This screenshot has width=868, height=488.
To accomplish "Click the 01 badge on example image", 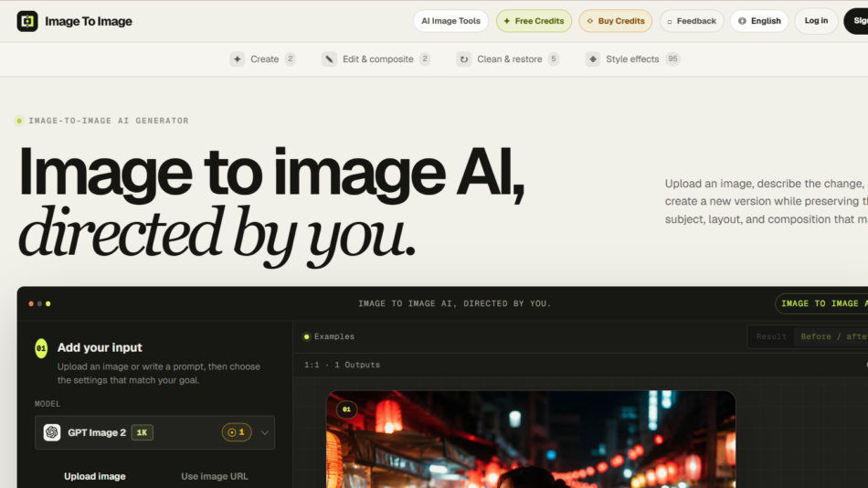I will (346, 409).
